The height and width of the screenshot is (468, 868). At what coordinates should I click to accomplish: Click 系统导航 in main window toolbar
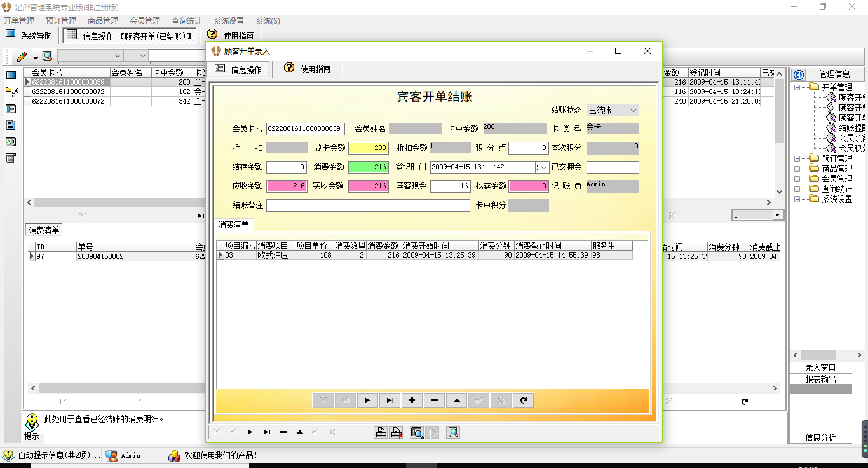[29, 35]
